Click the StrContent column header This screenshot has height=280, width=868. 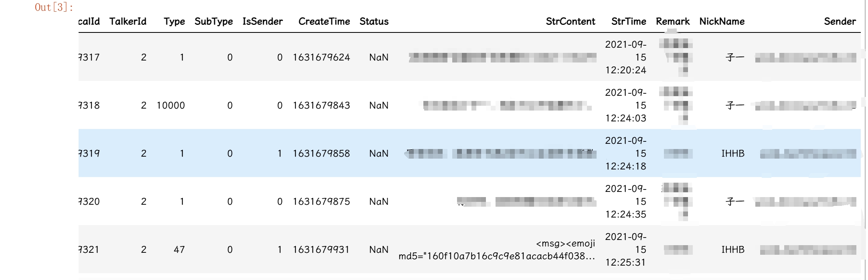570,22
